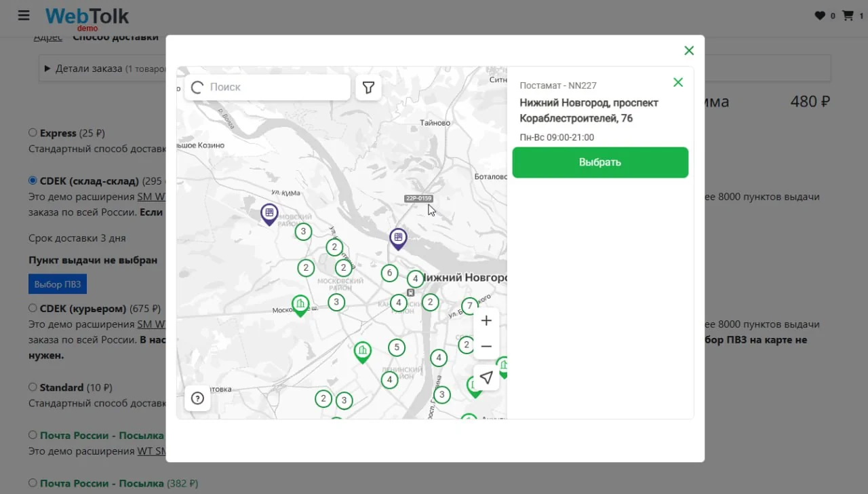Zoom in with the map plus button
Image resolution: width=868 pixels, height=494 pixels.
click(x=486, y=321)
